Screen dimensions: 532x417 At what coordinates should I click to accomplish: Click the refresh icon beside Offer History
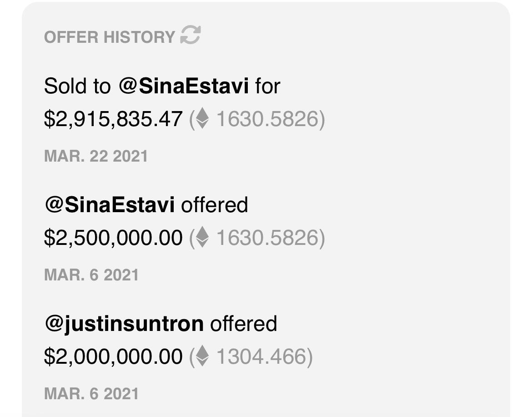point(191,36)
